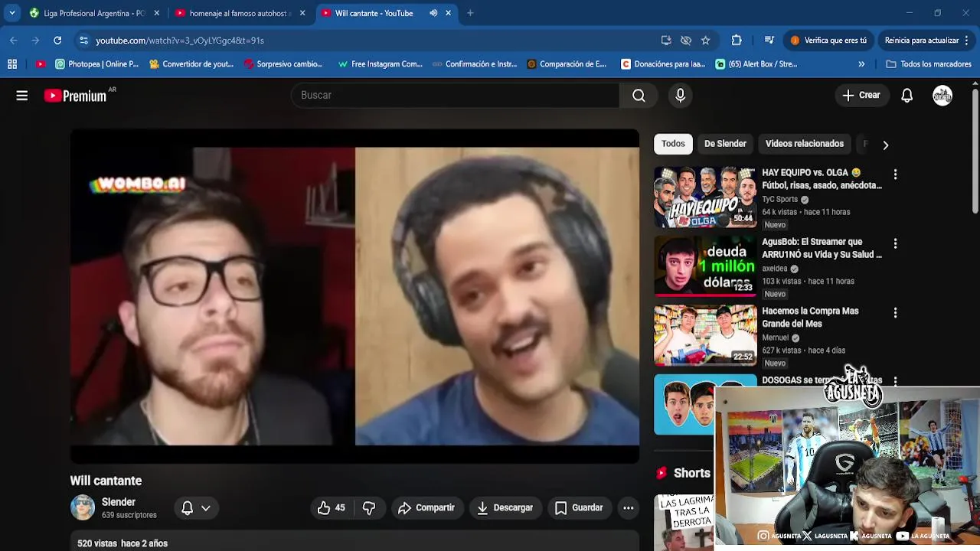View site information icon in address bar
Image resolution: width=980 pixels, height=551 pixels.
(x=83, y=41)
